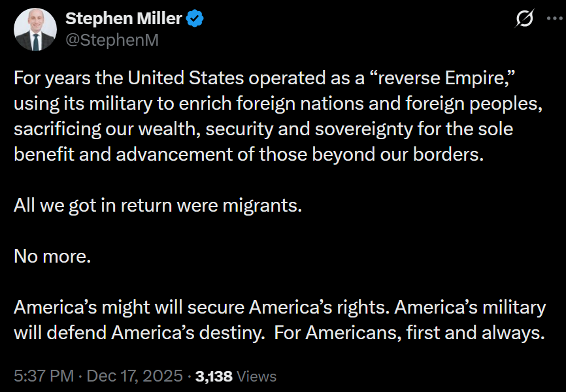
Task: View the 3,138 view count
Action: pyautogui.click(x=214, y=376)
